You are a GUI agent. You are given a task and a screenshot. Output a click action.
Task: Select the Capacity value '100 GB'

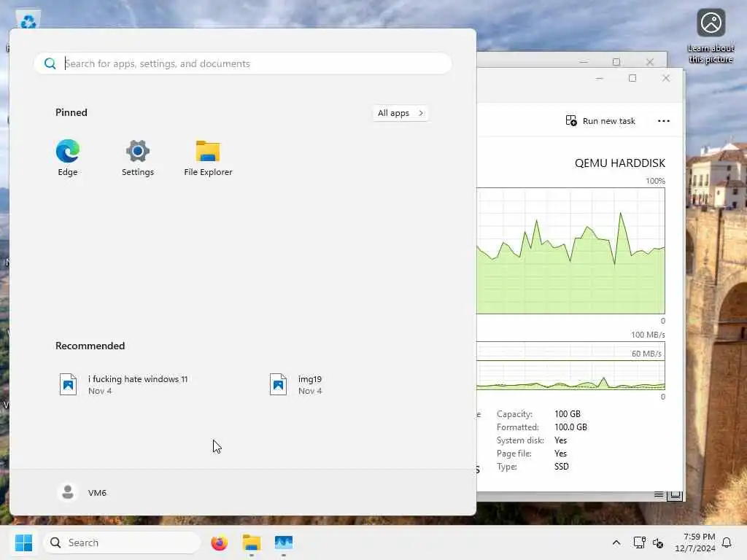568,414
